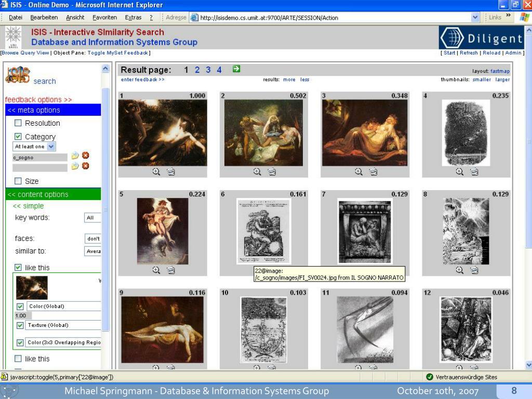Click the magnifier icon under result 3
Screen dimensions: 532x399
point(358,171)
